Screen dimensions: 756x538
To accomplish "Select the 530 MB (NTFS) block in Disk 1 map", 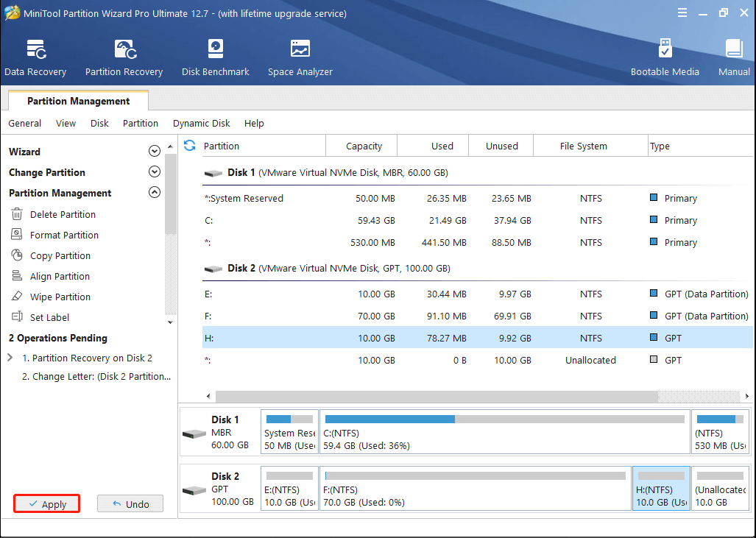I will coord(721,431).
